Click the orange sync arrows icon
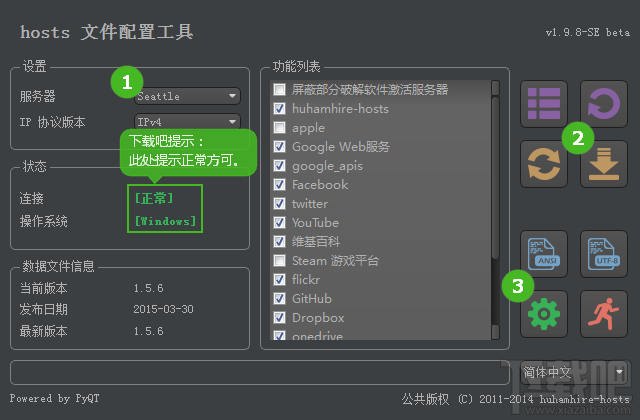 (545, 165)
